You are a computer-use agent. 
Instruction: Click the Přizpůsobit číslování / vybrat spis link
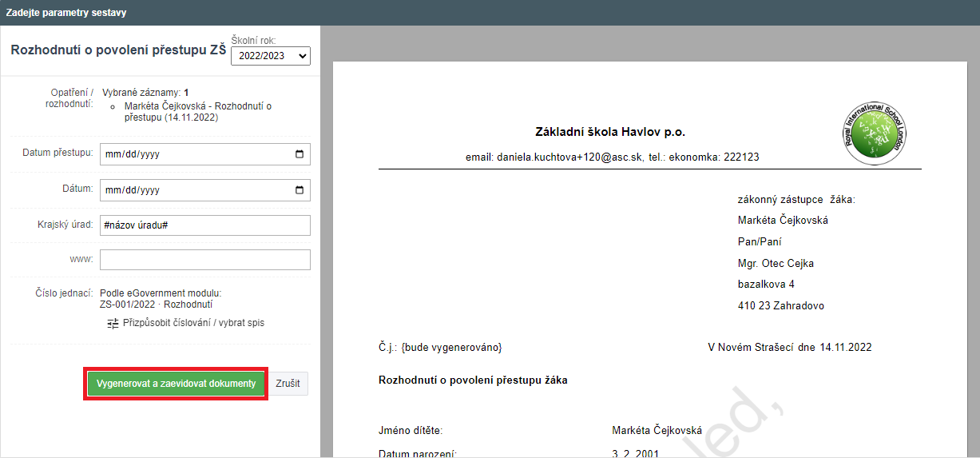[x=193, y=323]
